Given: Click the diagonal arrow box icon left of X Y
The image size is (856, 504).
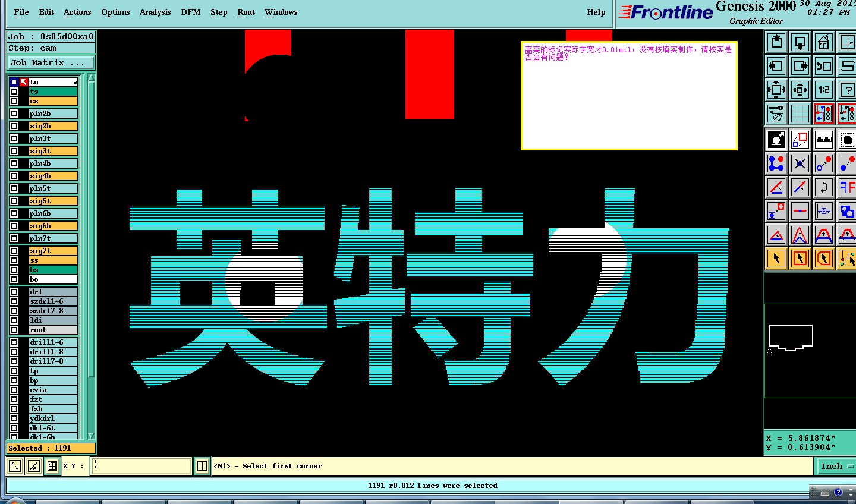Looking at the screenshot, I should click(15, 467).
